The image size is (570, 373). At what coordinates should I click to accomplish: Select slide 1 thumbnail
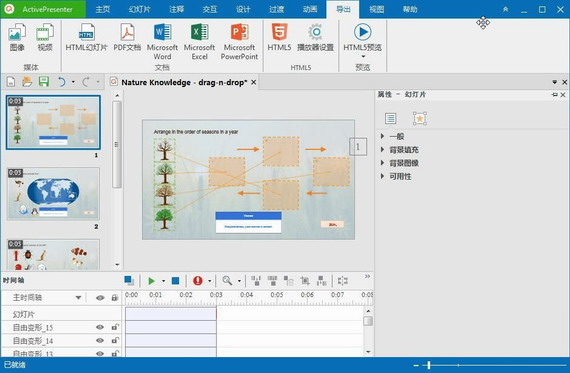coord(53,123)
